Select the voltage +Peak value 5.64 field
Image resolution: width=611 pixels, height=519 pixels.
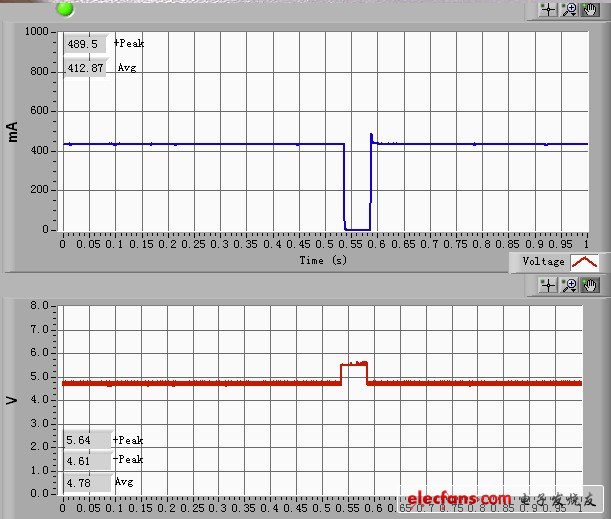[85, 440]
